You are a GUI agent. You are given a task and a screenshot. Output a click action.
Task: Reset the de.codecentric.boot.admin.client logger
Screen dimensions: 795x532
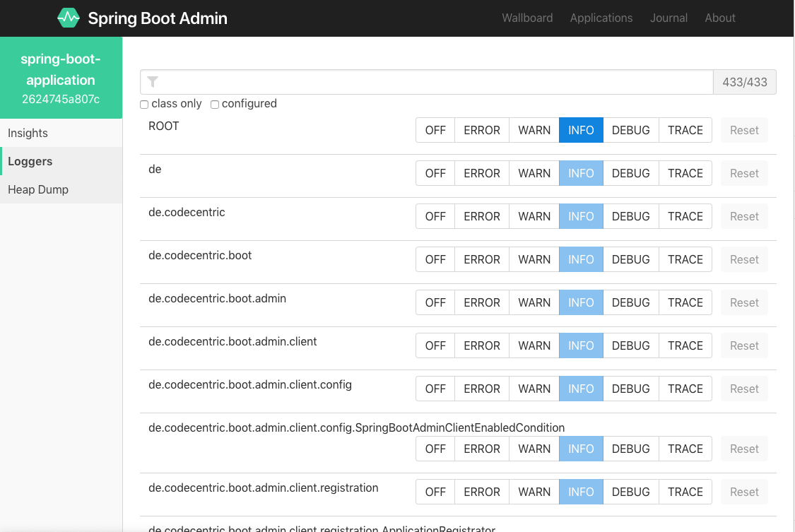[x=743, y=345]
